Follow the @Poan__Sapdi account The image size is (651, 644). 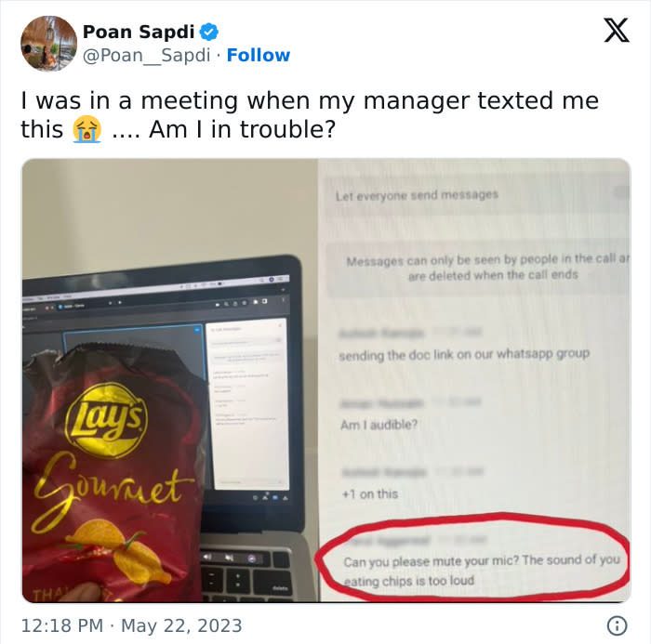coord(259,55)
